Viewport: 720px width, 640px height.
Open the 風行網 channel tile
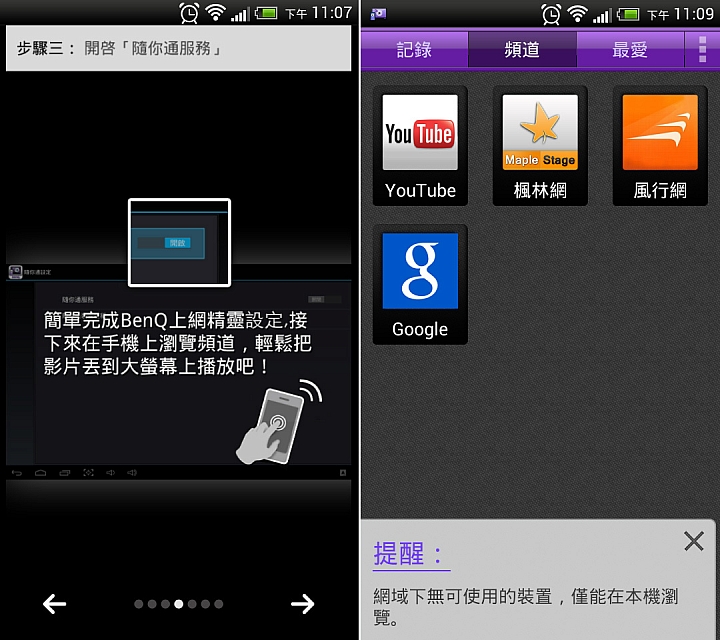coord(660,146)
